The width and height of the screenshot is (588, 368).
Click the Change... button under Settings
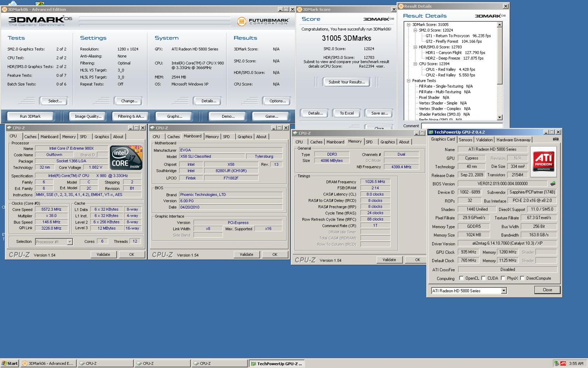129,101
